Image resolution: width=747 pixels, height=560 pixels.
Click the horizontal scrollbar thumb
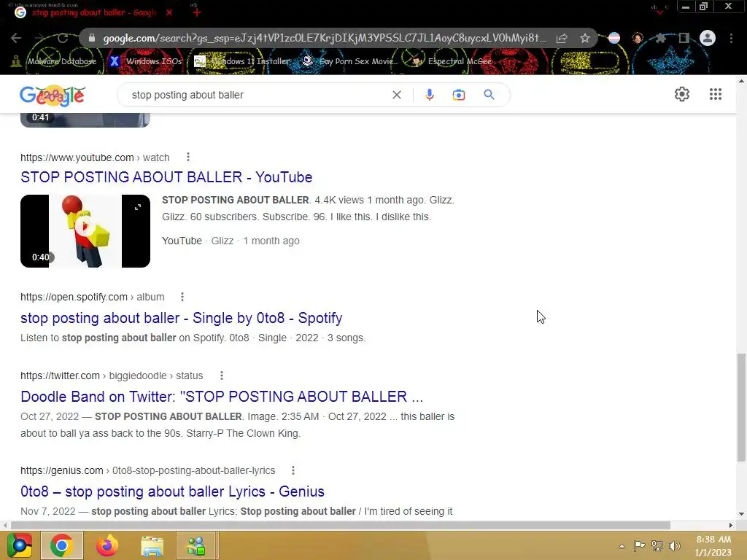tap(341, 525)
